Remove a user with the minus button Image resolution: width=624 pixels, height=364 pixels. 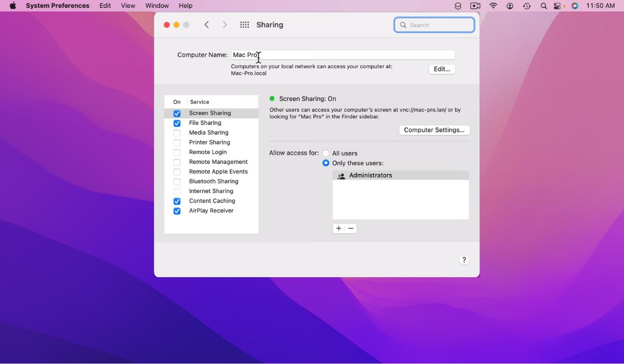click(351, 228)
